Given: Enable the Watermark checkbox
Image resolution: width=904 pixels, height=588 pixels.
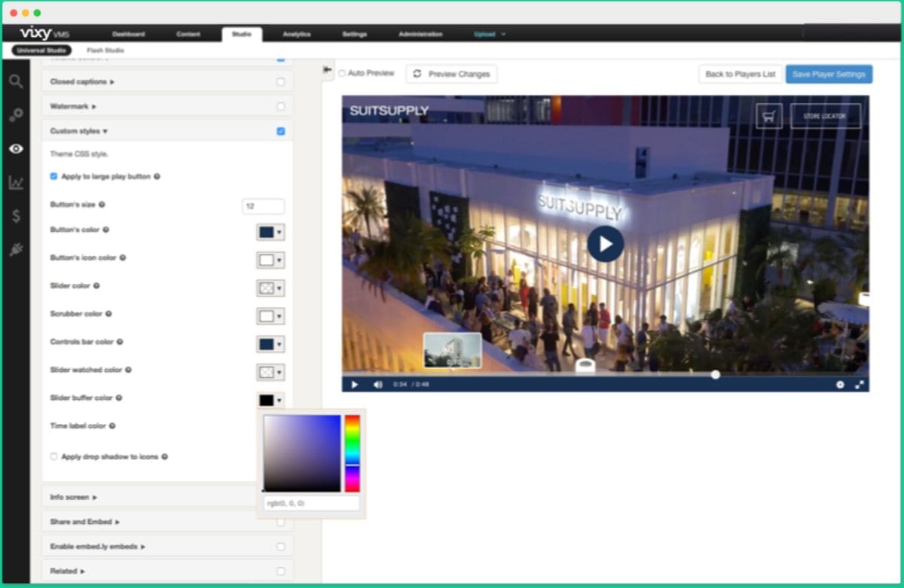Looking at the screenshot, I should (281, 106).
